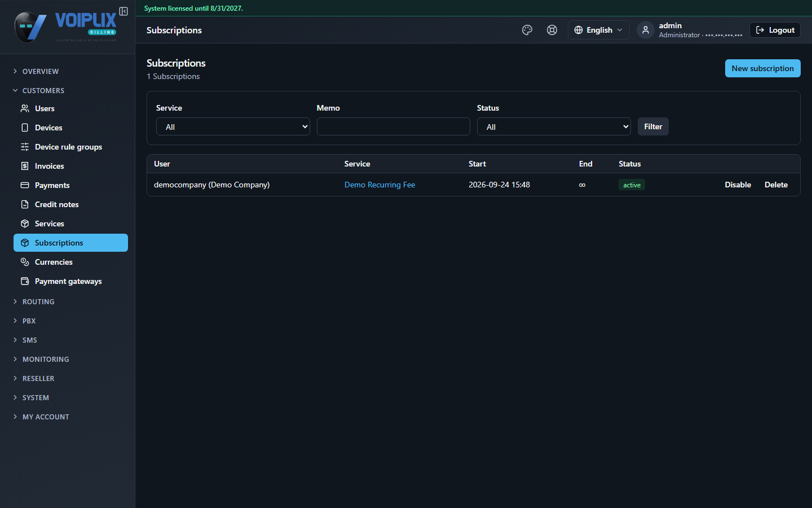Focus the Memo input field

point(394,126)
